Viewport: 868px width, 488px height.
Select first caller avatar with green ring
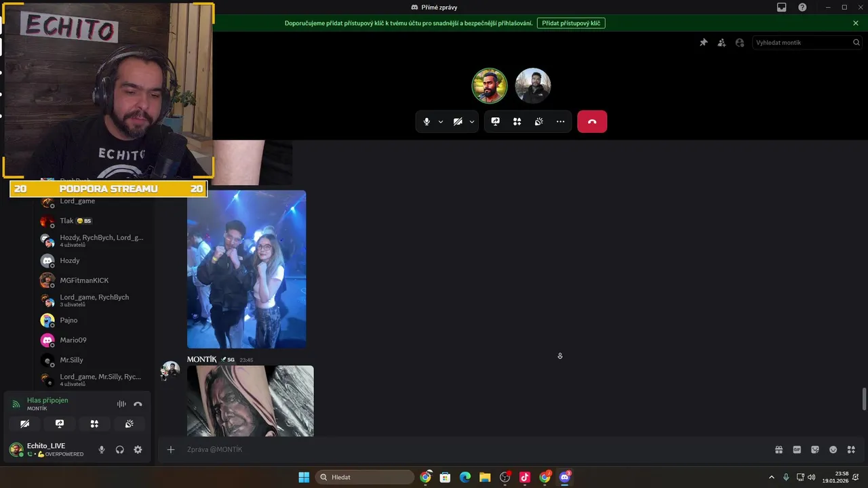pos(490,86)
